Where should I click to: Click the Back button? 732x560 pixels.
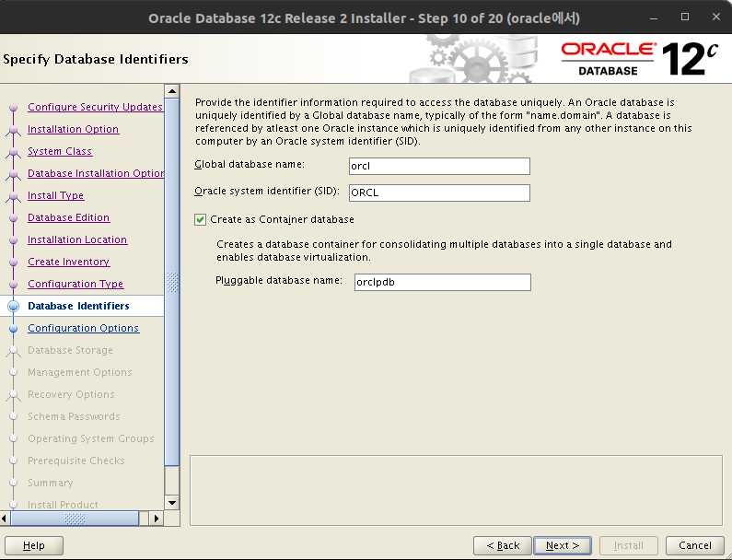503,545
